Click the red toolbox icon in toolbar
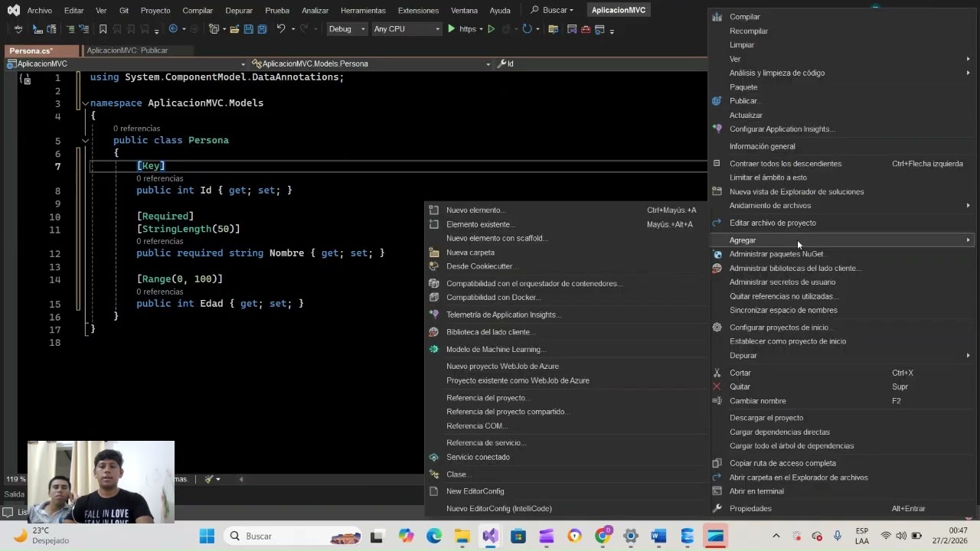The image size is (980, 551). pos(586,29)
